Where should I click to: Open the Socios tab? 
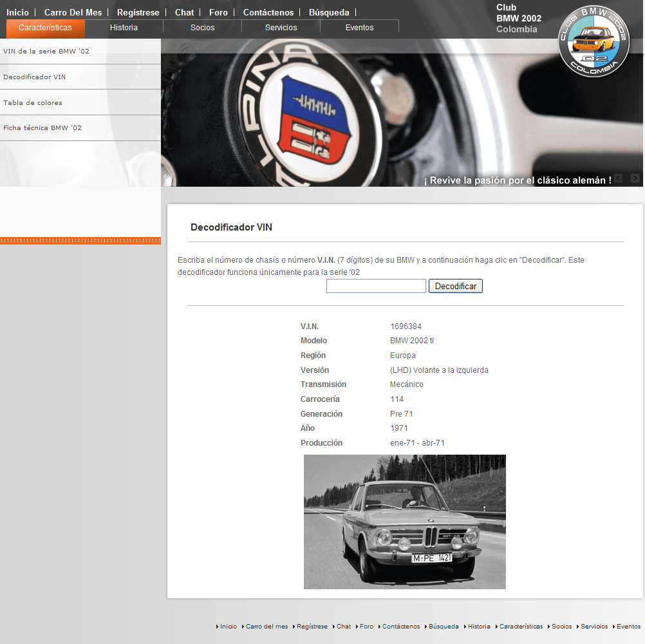point(202,28)
